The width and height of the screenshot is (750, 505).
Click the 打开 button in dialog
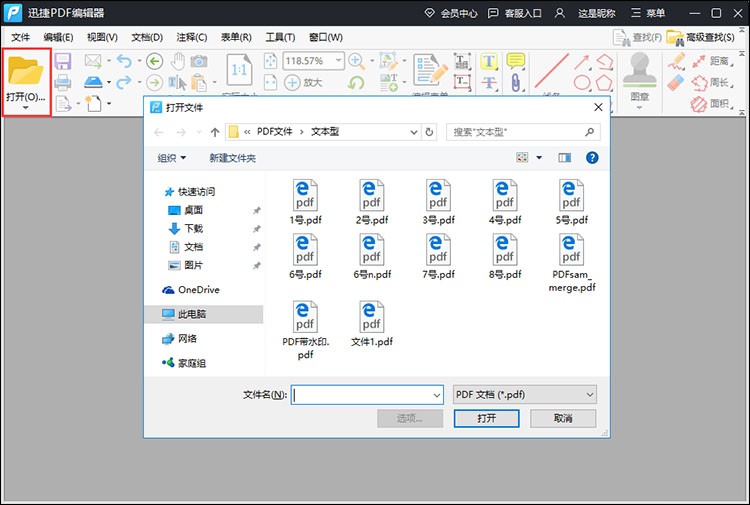(x=486, y=418)
